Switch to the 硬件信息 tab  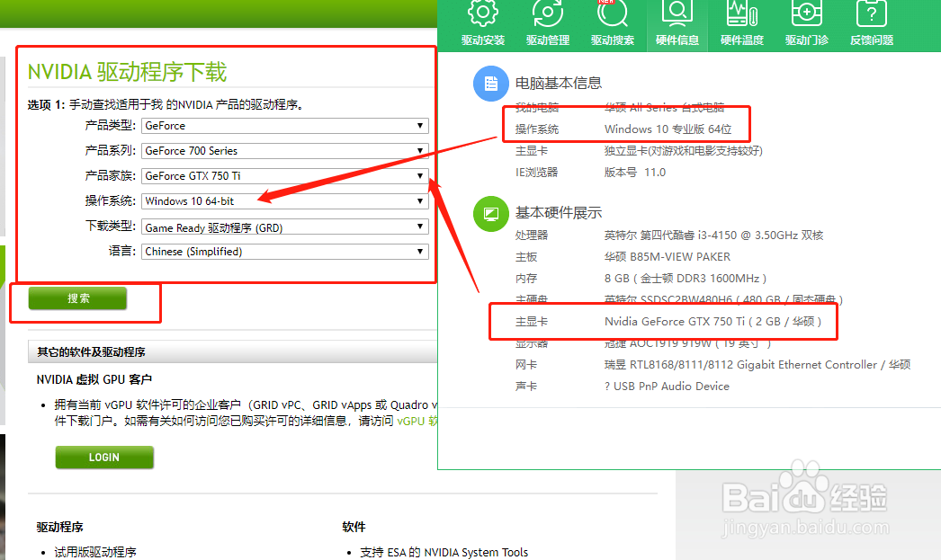[x=677, y=22]
